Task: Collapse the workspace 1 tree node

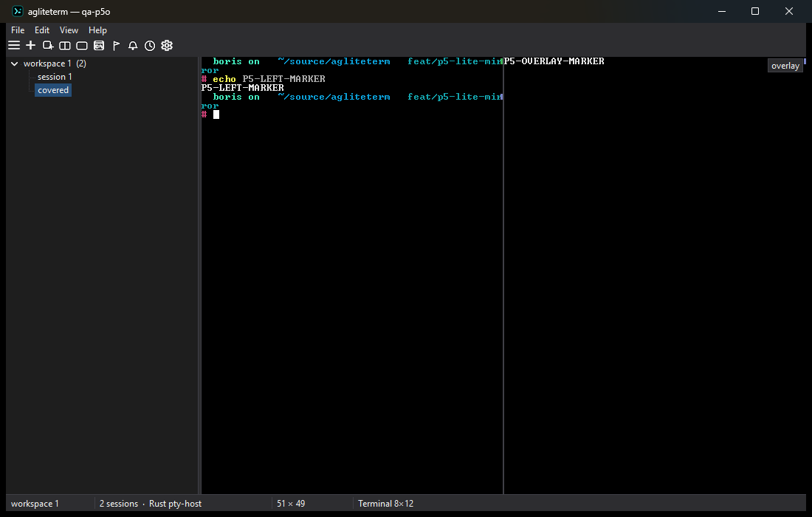Action: 15,64
